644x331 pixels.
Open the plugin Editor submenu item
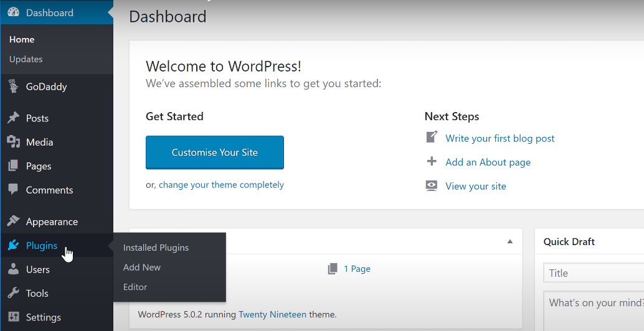(135, 287)
